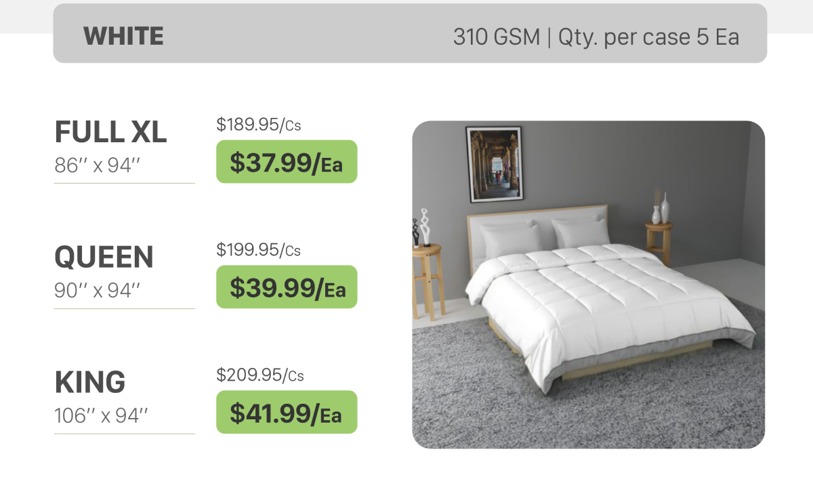Screen dimensions: 813x504
Task: Select the QUEEN size heading
Action: pos(104,257)
